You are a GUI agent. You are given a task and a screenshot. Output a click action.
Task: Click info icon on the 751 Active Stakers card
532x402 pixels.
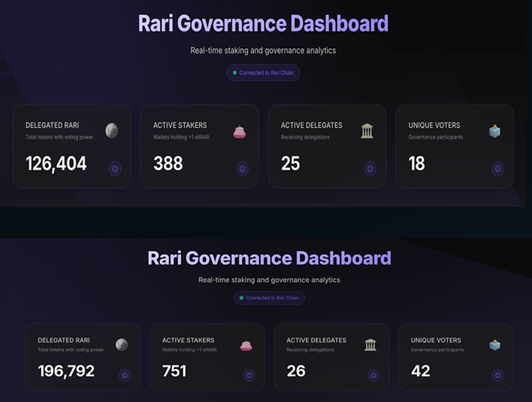coord(248,375)
